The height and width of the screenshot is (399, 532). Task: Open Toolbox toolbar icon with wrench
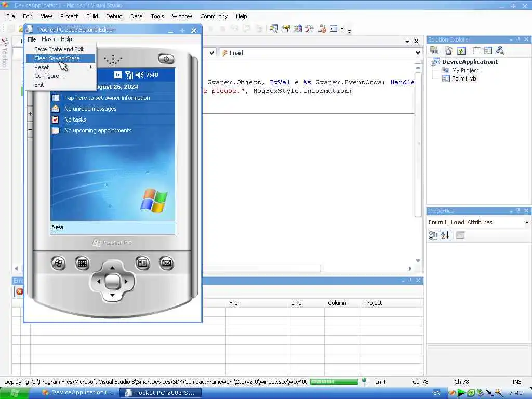pos(309,29)
